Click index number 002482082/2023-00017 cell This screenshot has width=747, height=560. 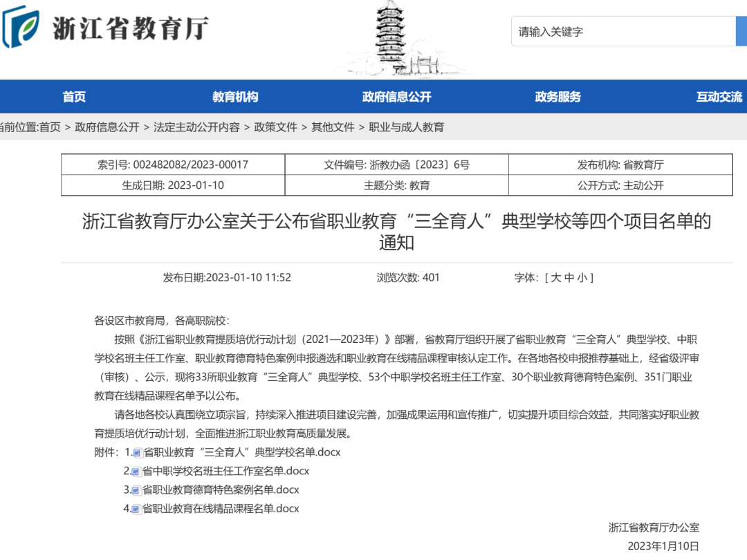[173, 165]
